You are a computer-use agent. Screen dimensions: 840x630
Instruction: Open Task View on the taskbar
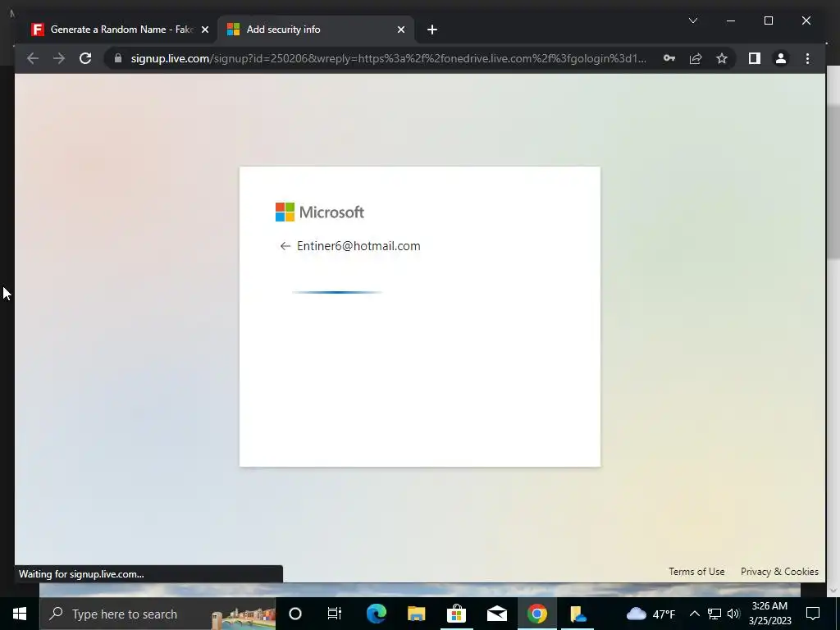(x=335, y=614)
